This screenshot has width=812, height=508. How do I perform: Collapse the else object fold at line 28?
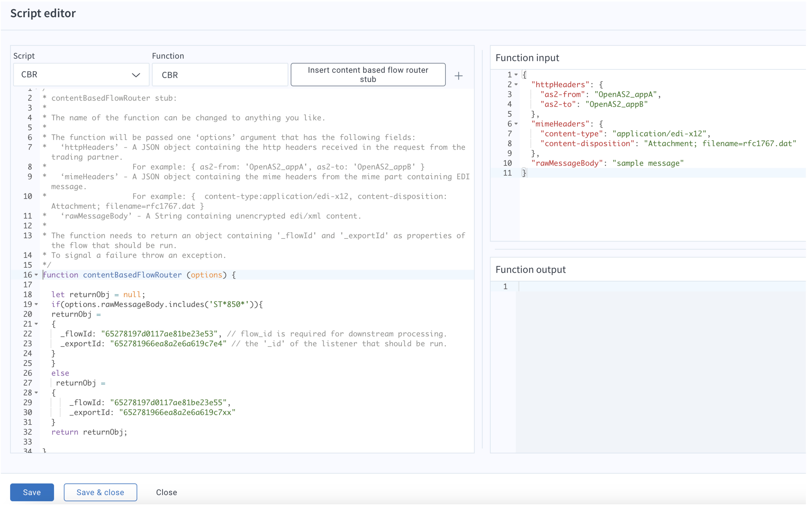[36, 392]
